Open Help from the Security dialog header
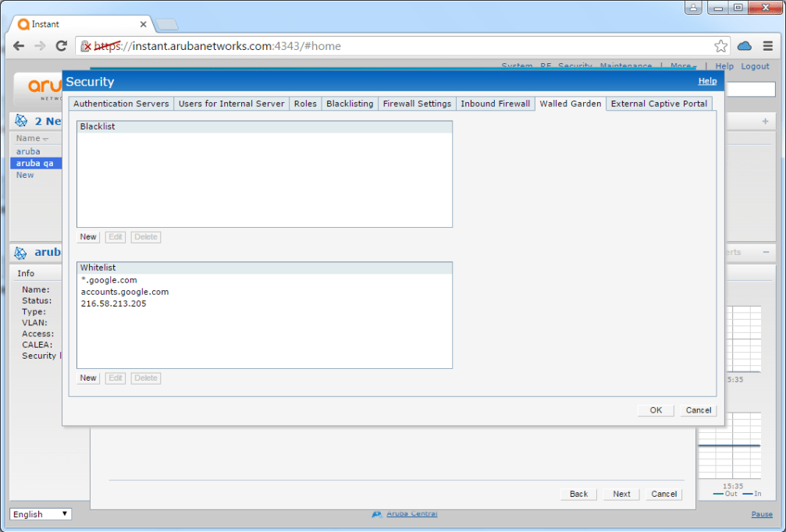This screenshot has height=532, width=786. (x=706, y=81)
